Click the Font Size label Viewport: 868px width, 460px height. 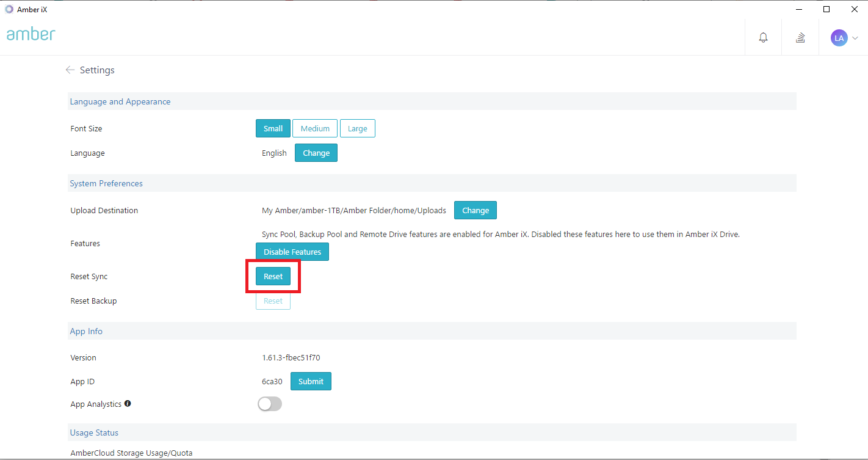(86, 128)
